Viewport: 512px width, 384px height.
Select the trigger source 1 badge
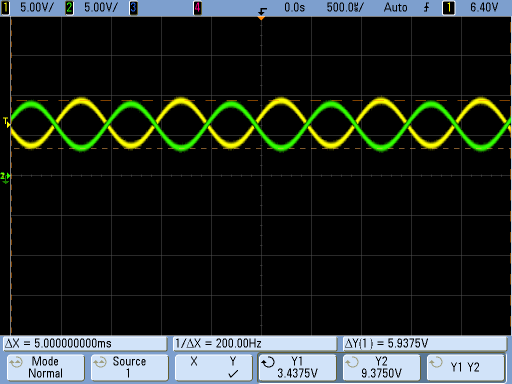coord(448,8)
